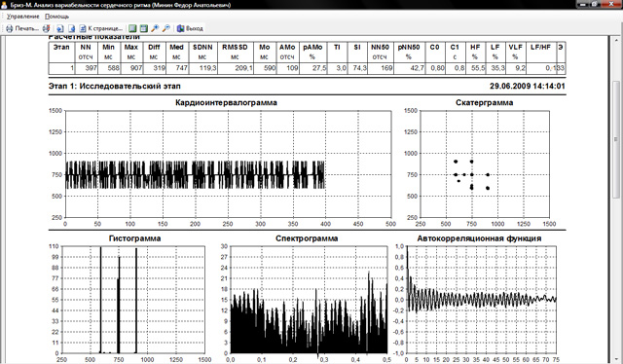Open printer setup icon next to Печать
The image size is (623, 364).
point(47,28)
